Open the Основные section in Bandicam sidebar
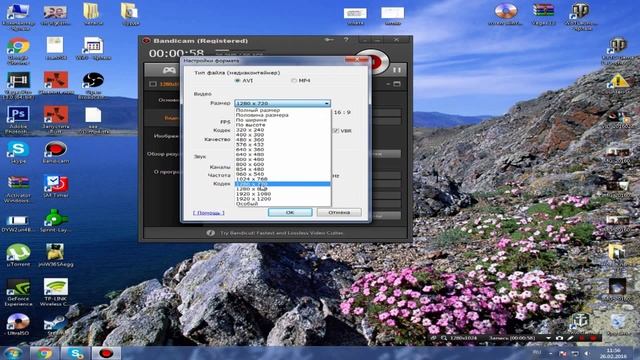 [x=169, y=100]
